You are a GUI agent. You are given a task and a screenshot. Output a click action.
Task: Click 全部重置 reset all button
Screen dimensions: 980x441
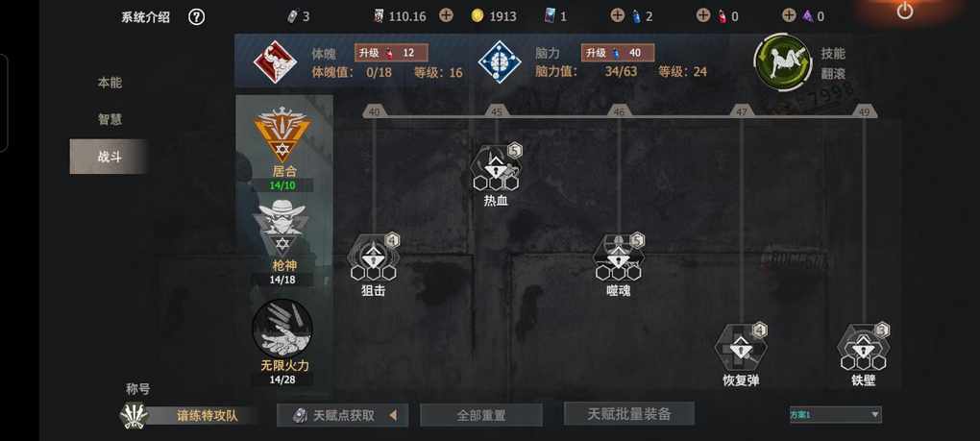pyautogui.click(x=480, y=415)
